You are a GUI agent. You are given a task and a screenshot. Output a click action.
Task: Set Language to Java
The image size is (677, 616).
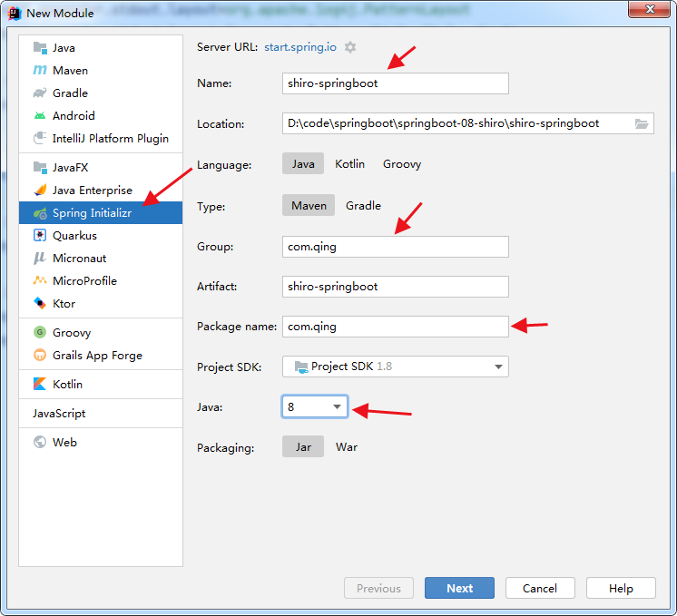[x=303, y=163]
